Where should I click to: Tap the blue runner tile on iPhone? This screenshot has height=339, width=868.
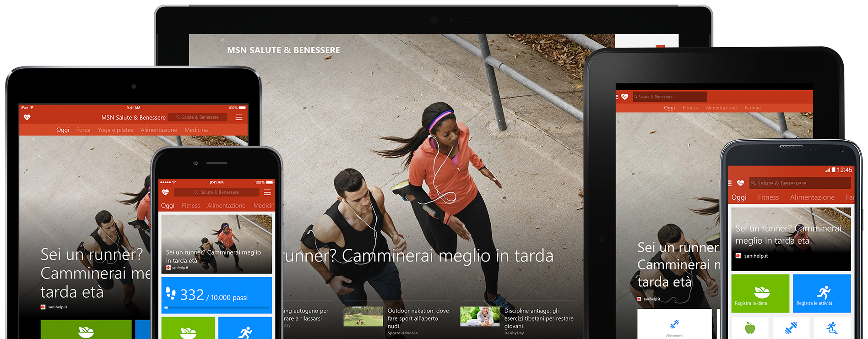(245, 328)
